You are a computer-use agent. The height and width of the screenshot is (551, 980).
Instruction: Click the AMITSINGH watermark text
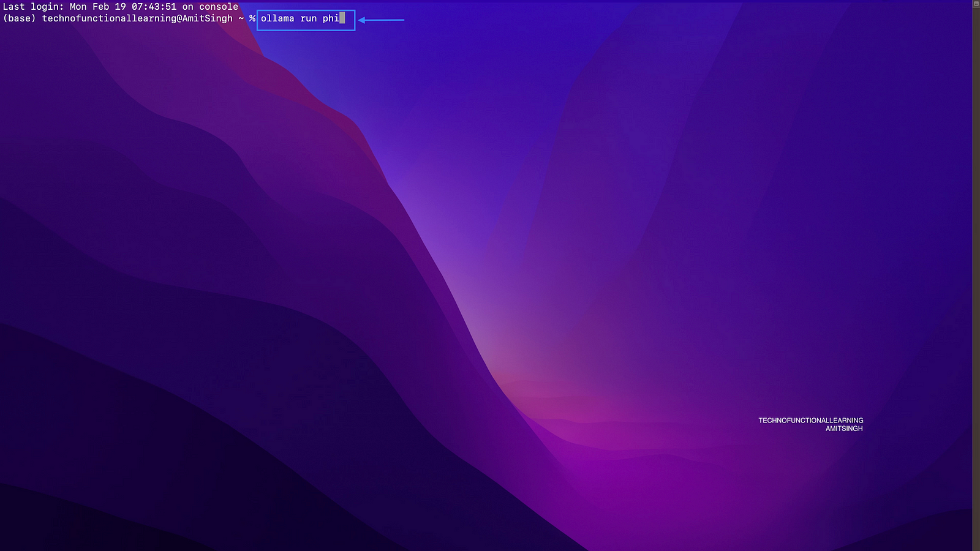[x=843, y=429]
